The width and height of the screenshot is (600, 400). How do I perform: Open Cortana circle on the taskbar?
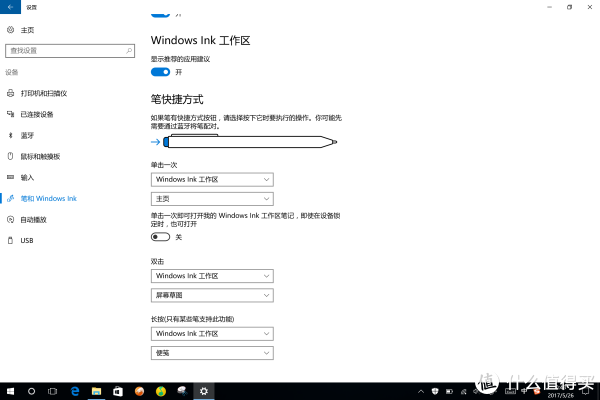(31, 391)
